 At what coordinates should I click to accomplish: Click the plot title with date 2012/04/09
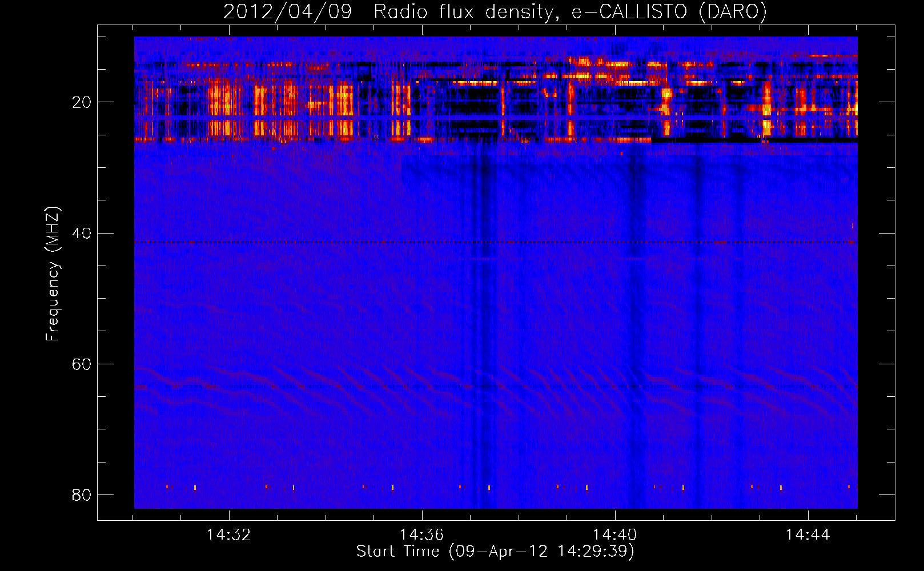pyautogui.click(x=495, y=12)
